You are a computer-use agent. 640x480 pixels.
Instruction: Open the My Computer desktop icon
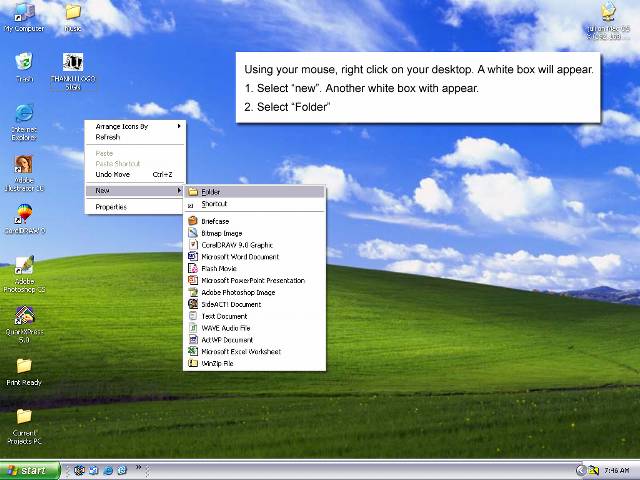tap(24, 16)
